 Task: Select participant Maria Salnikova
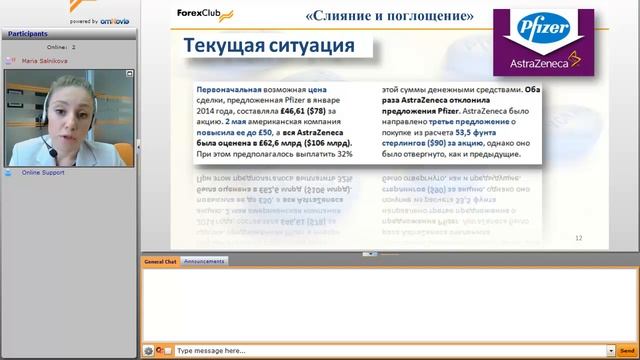pyautogui.click(x=44, y=61)
